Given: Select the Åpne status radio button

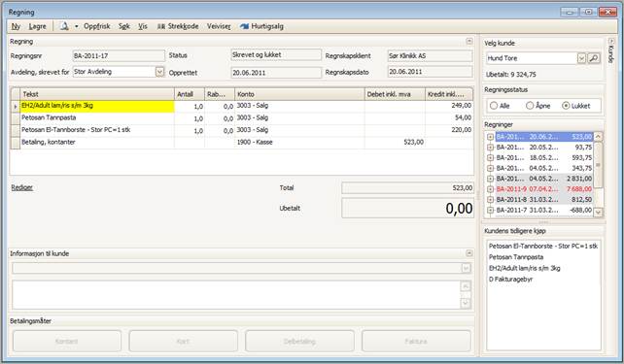Looking at the screenshot, I should click(x=530, y=106).
